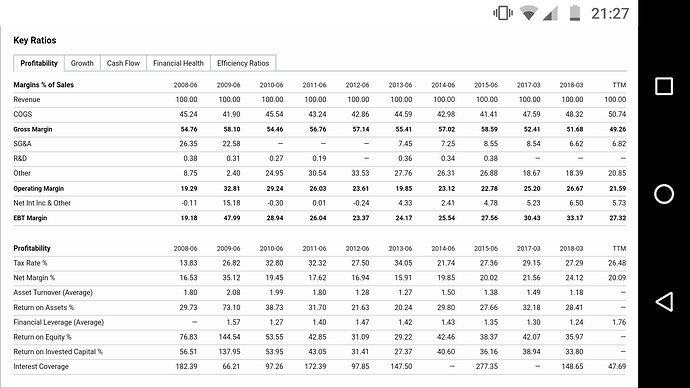690x388 pixels.
Task: Click COGS value 45.24
Action: [188, 114]
